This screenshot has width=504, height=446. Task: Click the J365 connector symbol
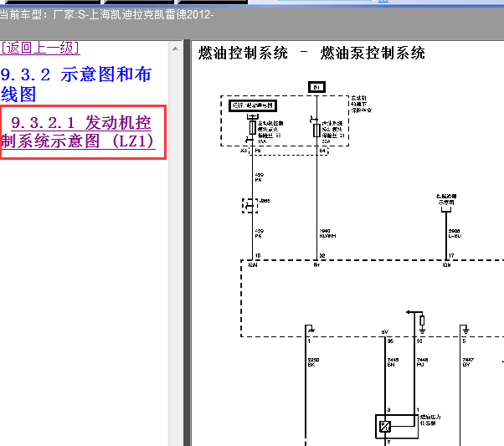point(249,206)
